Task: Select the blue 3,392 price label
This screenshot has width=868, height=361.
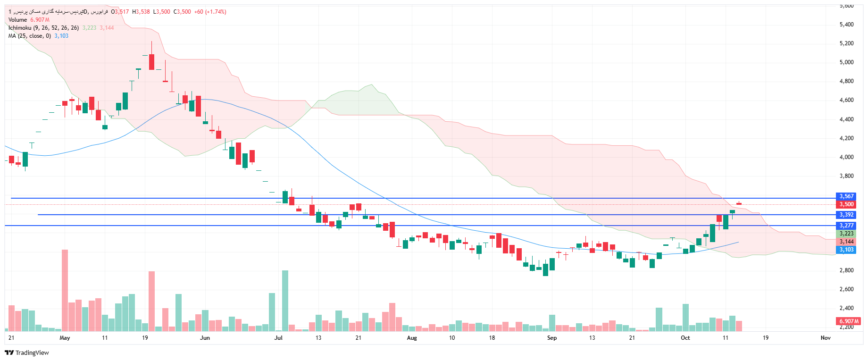Action: 846,215
